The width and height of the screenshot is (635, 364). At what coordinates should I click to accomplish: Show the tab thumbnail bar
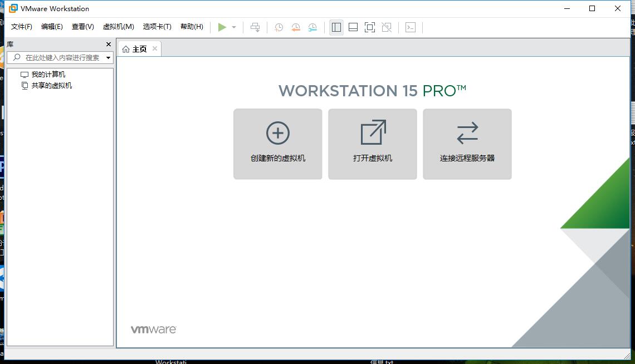coord(353,27)
